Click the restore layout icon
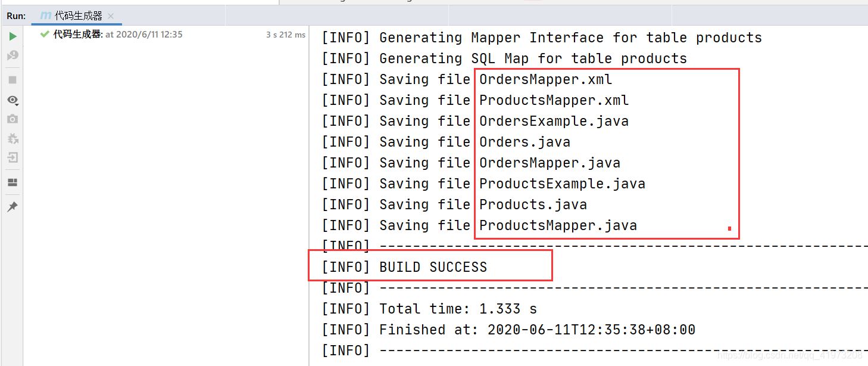868x366 pixels. coord(13,182)
